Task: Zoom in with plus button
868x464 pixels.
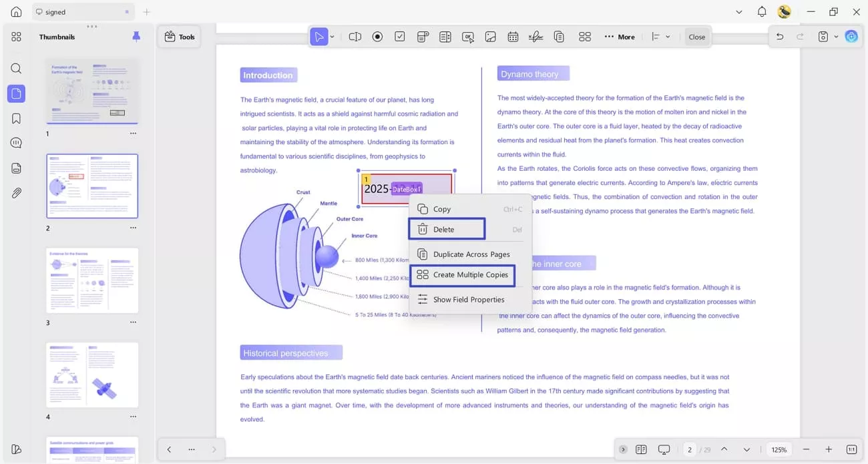Action: click(x=829, y=449)
